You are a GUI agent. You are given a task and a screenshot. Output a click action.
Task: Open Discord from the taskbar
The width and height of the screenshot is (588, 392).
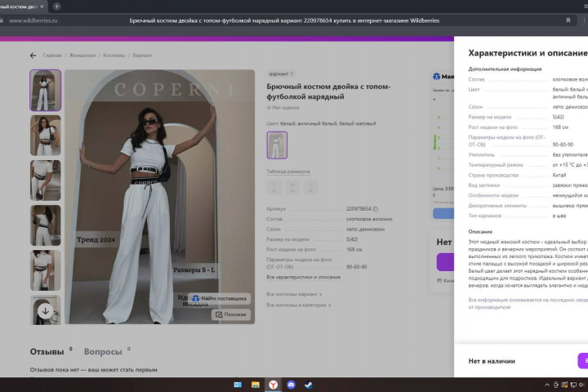pos(291,385)
